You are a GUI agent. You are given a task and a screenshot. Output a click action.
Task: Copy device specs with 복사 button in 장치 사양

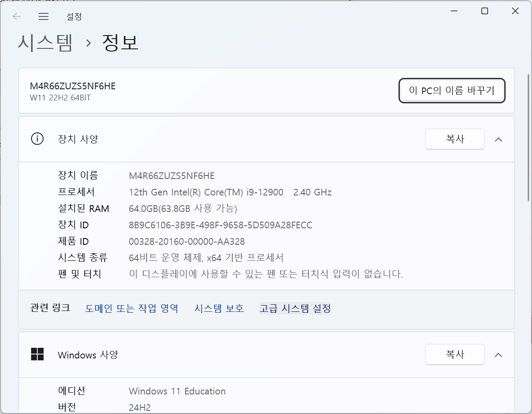tap(455, 139)
